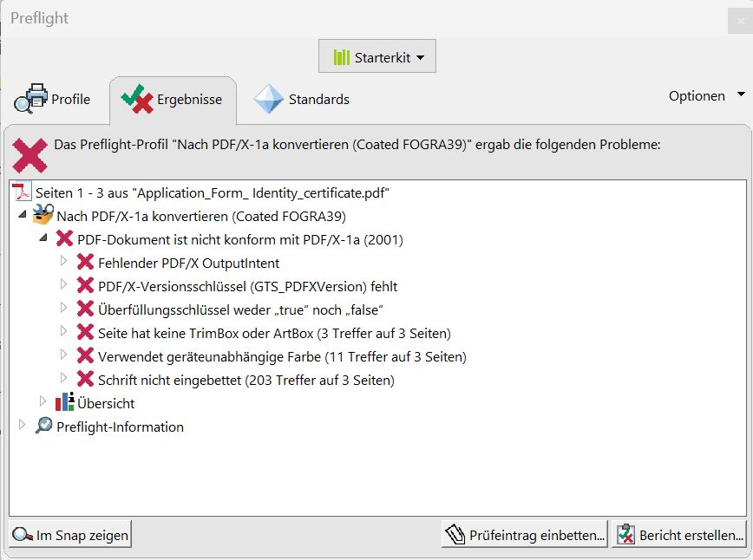Open the Optionen menu

point(706,96)
